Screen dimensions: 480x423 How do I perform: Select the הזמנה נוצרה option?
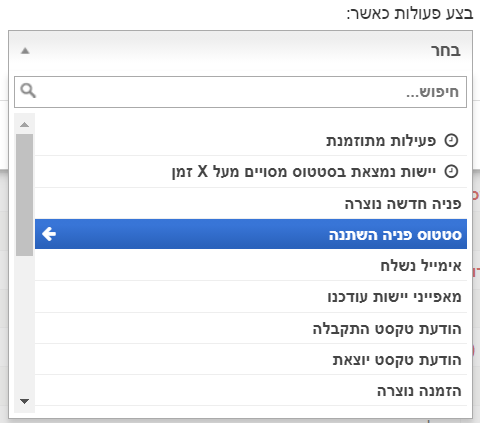[251, 390]
